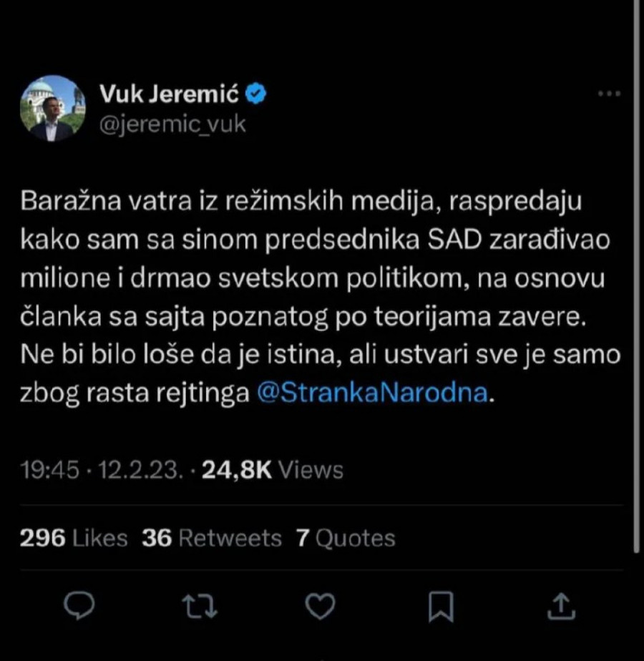The image size is (644, 661).
Task: Bookmark this tweet
Action: [x=441, y=607]
